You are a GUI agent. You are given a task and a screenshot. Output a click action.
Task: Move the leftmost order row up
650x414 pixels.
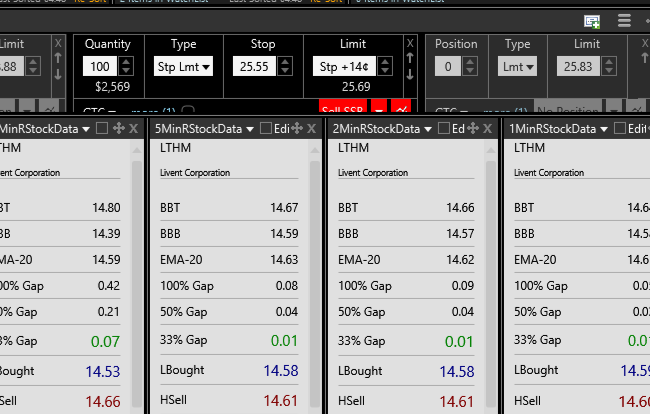coord(58,58)
